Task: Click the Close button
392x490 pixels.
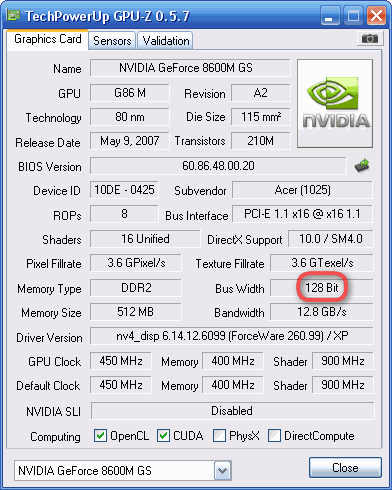Action: (345, 468)
